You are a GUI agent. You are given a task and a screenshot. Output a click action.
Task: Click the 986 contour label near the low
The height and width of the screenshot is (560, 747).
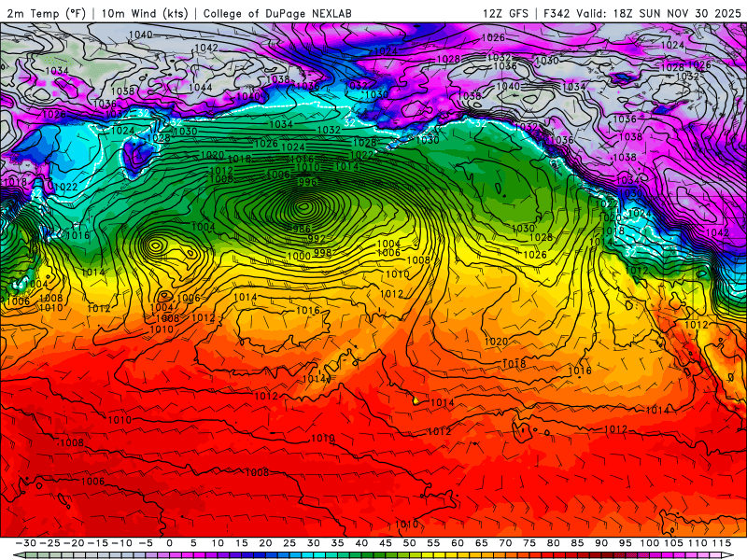click(x=302, y=229)
